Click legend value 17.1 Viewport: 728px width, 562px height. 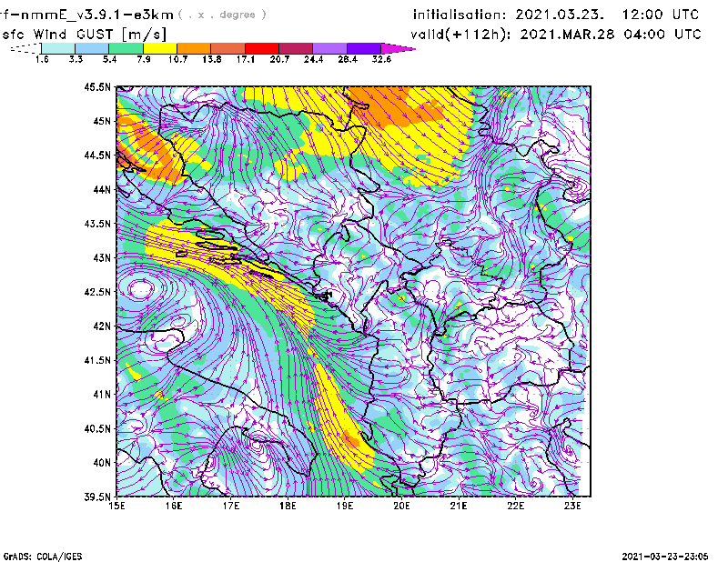tap(245, 59)
